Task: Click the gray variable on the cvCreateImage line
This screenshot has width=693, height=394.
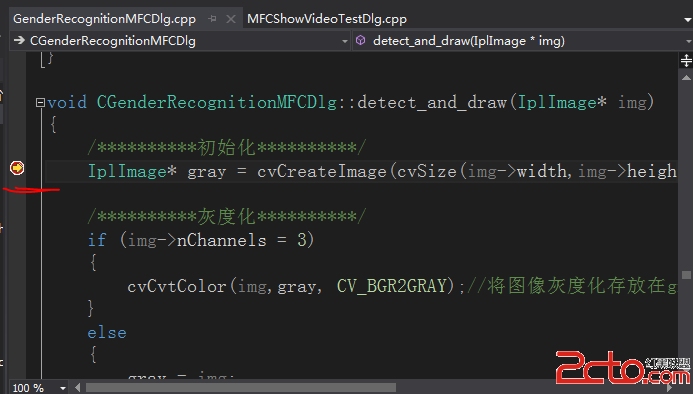Action: pyautogui.click(x=206, y=172)
